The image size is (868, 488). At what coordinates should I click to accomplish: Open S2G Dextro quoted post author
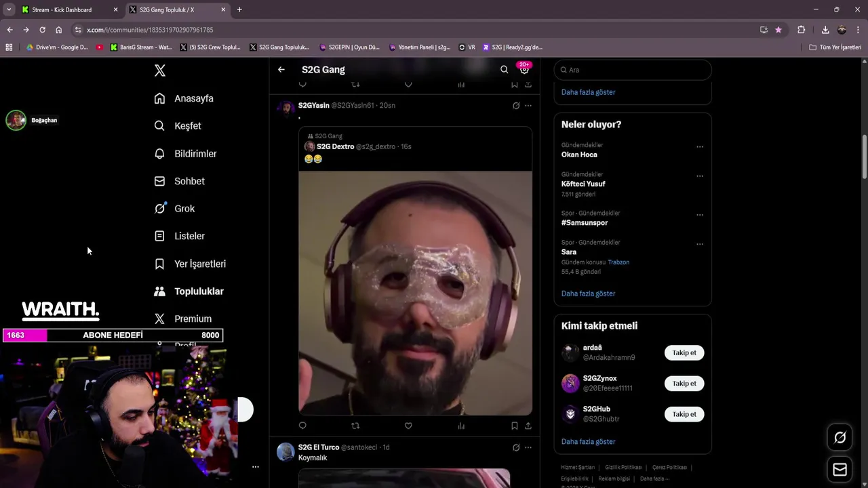click(335, 146)
